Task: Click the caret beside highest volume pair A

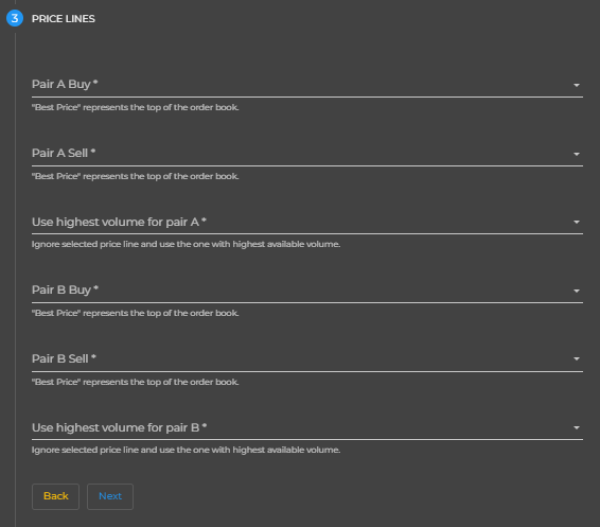Action: tap(576, 222)
